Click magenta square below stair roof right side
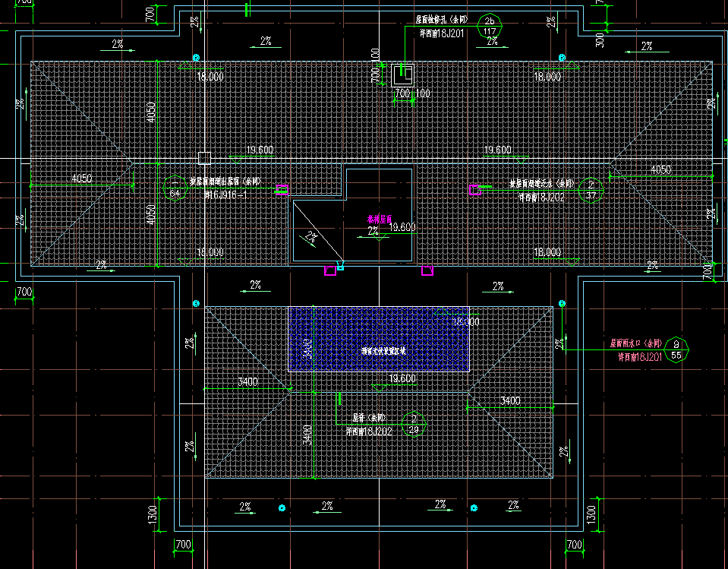The width and height of the screenshot is (728, 569). (x=427, y=270)
